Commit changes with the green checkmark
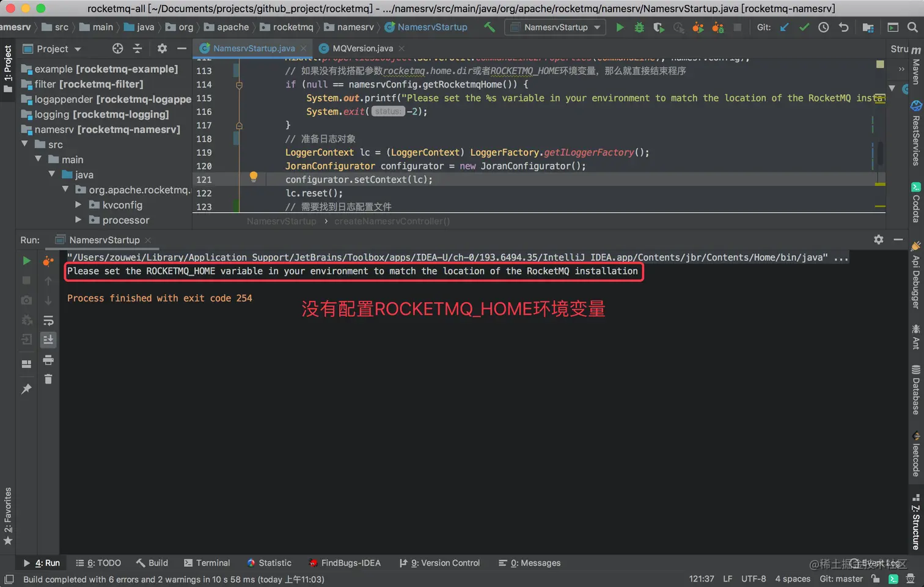 coord(804,27)
